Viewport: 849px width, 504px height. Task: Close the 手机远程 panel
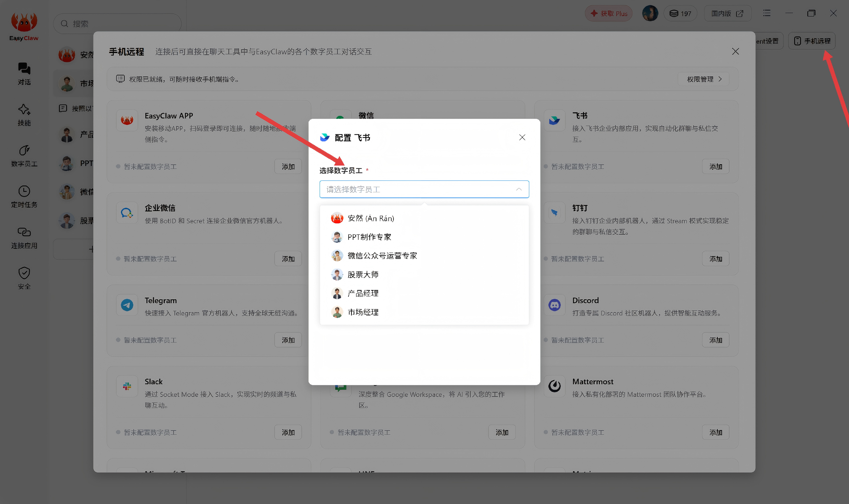(x=735, y=51)
